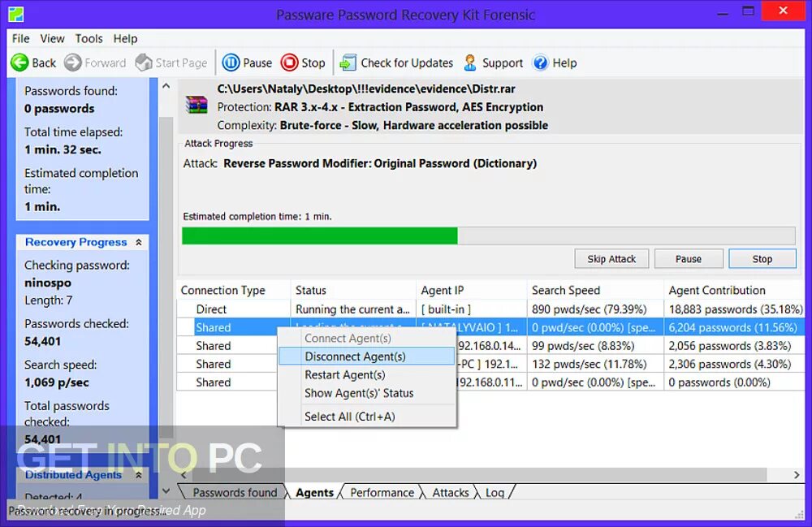This screenshot has width=812, height=527.
Task: Click agents table scroll right arrow
Action: (x=797, y=475)
